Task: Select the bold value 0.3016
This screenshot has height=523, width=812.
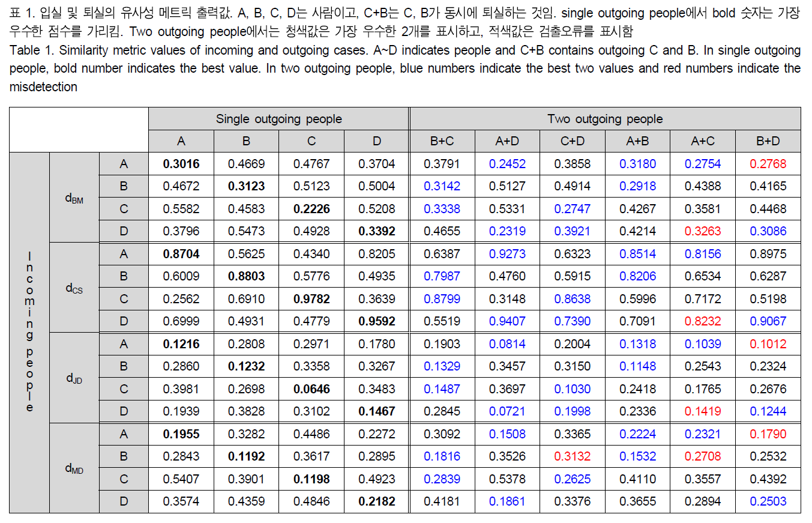Action: coord(181,164)
